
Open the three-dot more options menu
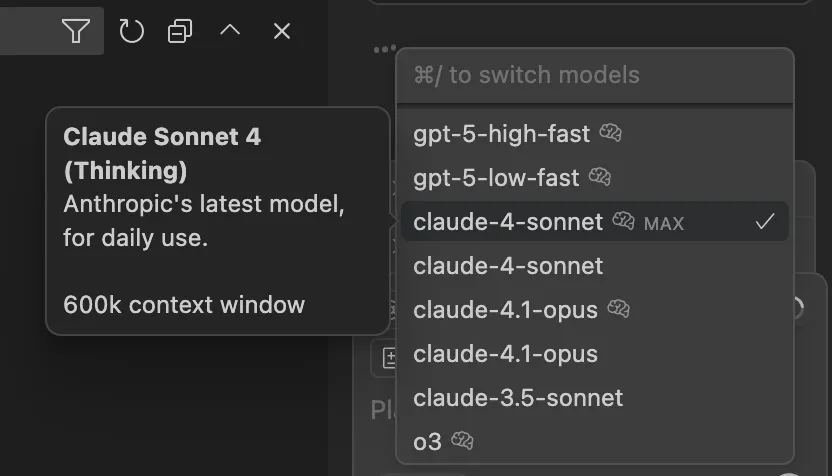(x=384, y=49)
